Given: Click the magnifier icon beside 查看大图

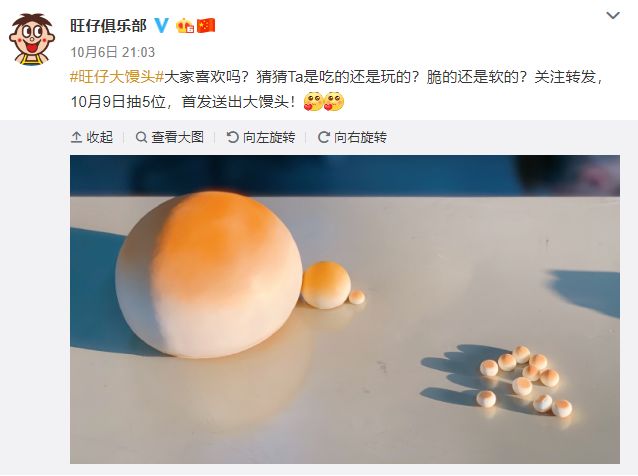Looking at the screenshot, I should (x=141, y=138).
